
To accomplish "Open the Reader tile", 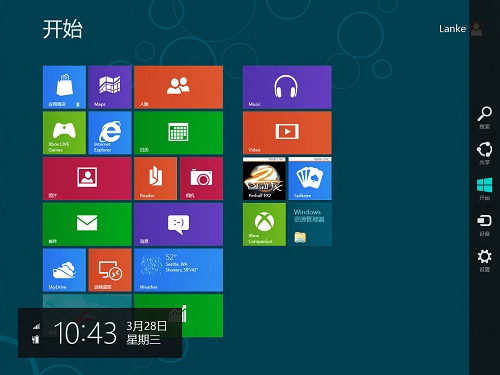I will (156, 179).
